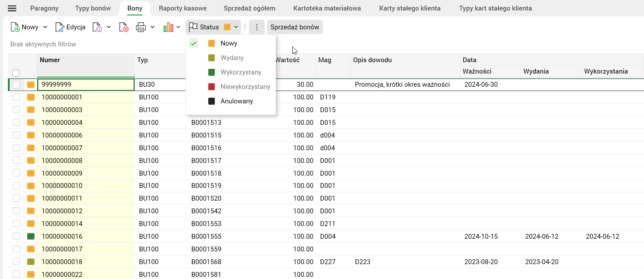Open the three-dot more options menu

(257, 27)
